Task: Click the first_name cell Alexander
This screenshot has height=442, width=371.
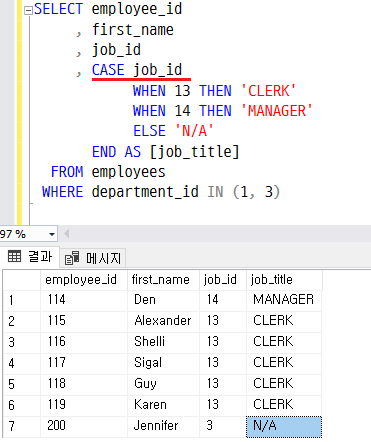Action: coord(163,321)
